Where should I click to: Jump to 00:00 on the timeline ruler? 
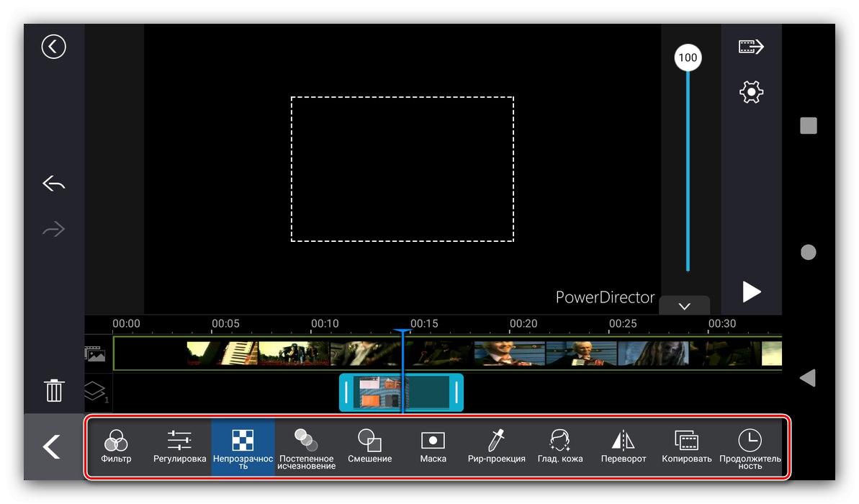[x=126, y=324]
